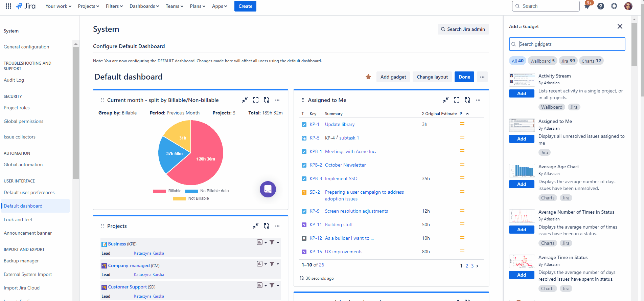
Task: Filter gadgets by the Charts category
Action: [591, 61]
